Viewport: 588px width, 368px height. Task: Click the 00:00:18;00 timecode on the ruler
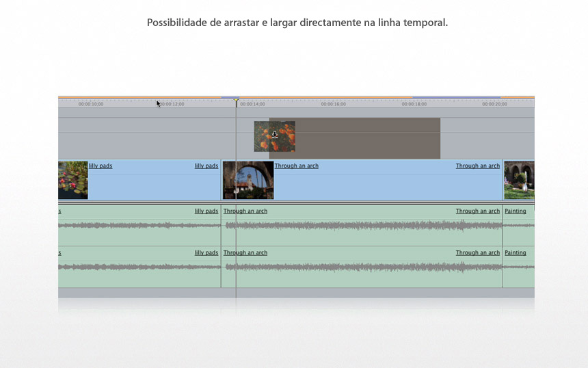pos(414,104)
